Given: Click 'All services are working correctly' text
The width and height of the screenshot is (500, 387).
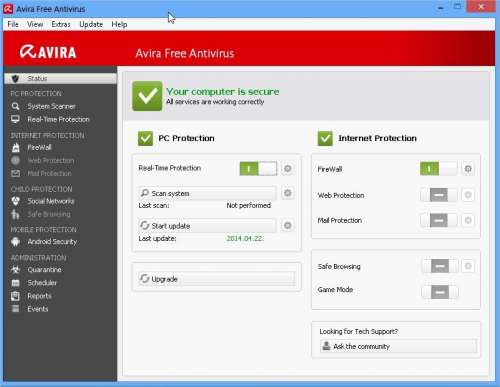Looking at the screenshot, I should (215, 102).
